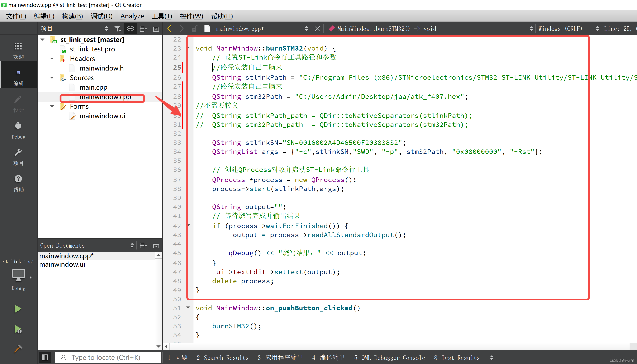Close the mainwindow.cpp document

pyautogui.click(x=317, y=29)
